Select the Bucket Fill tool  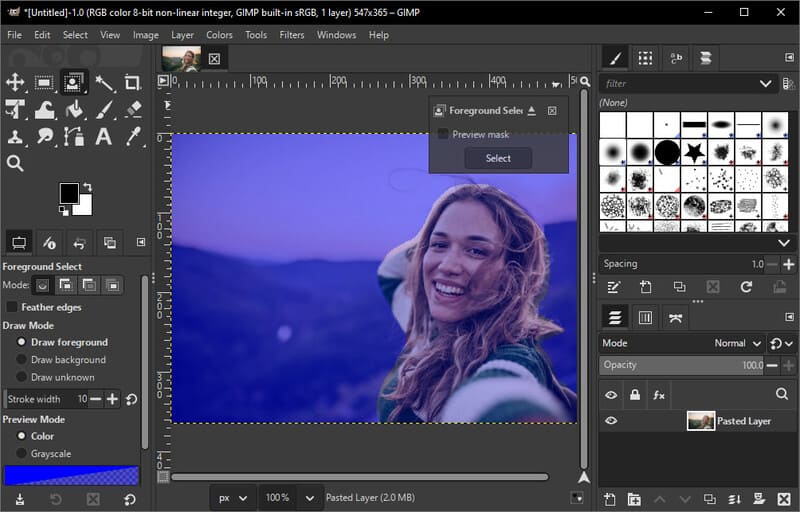[74, 109]
